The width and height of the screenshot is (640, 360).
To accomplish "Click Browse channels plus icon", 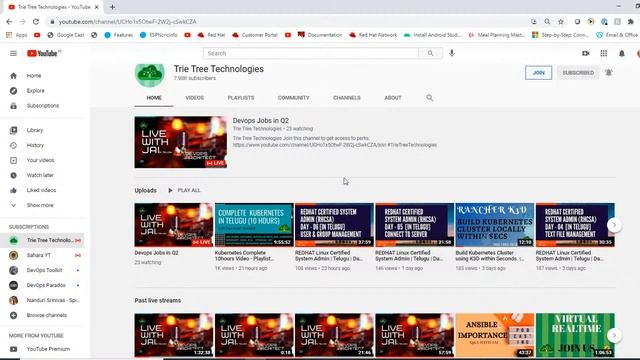I will (x=13, y=315).
